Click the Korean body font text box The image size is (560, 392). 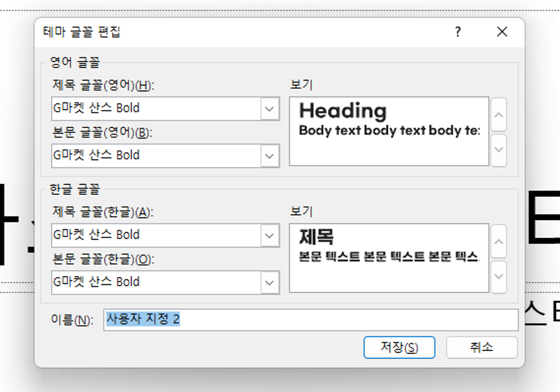tap(156, 283)
